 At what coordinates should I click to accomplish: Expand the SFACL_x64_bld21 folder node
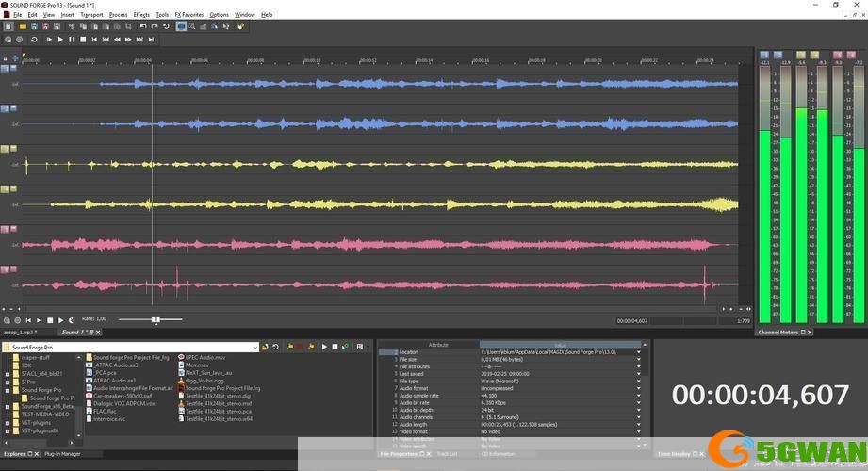8,374
